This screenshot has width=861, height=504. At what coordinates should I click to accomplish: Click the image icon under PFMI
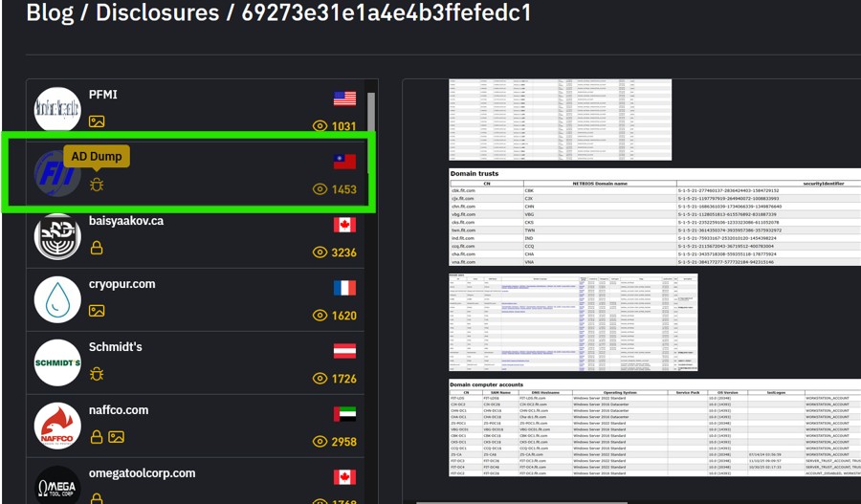(x=97, y=121)
